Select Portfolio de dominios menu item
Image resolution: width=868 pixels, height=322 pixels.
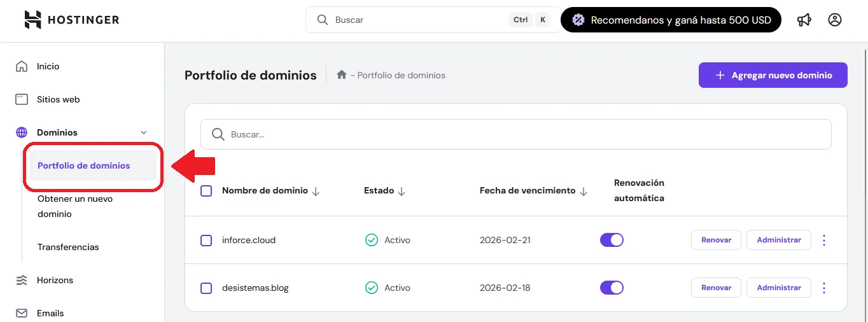tap(93, 165)
